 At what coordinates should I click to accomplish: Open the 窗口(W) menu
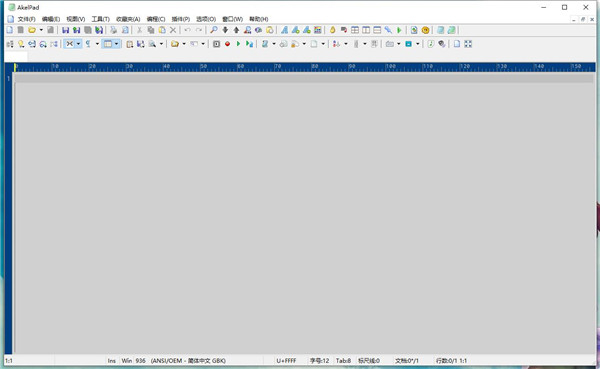[x=232, y=19]
